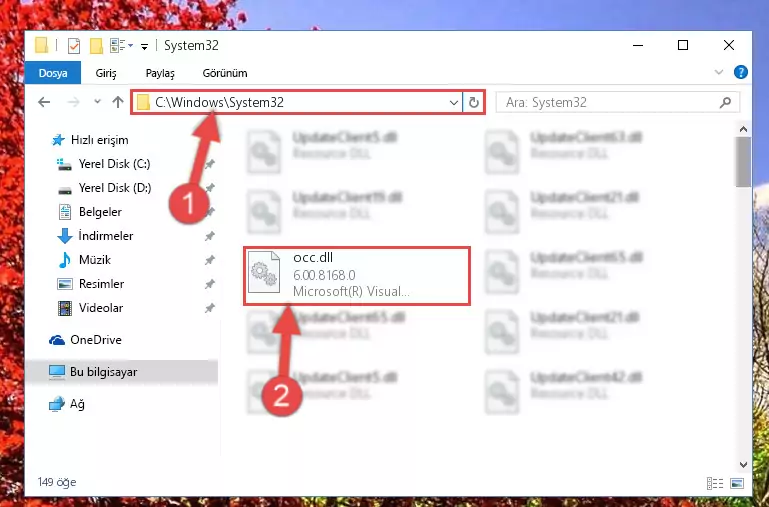The width and height of the screenshot is (769, 507).
Task: Switch to details view in status bar
Action: coord(715,483)
